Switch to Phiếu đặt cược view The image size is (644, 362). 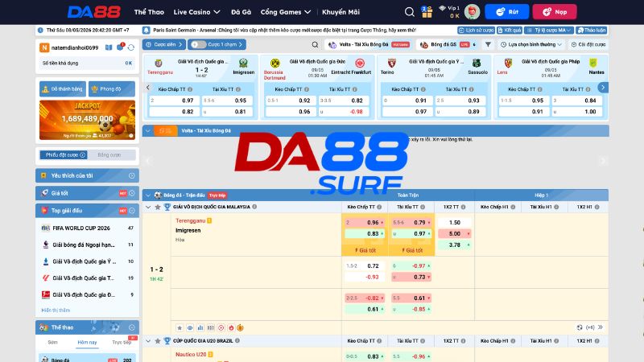point(64,154)
